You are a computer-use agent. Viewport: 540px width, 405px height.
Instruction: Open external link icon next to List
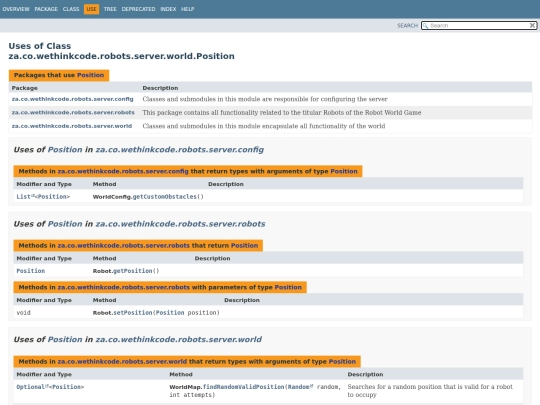(x=33, y=196)
